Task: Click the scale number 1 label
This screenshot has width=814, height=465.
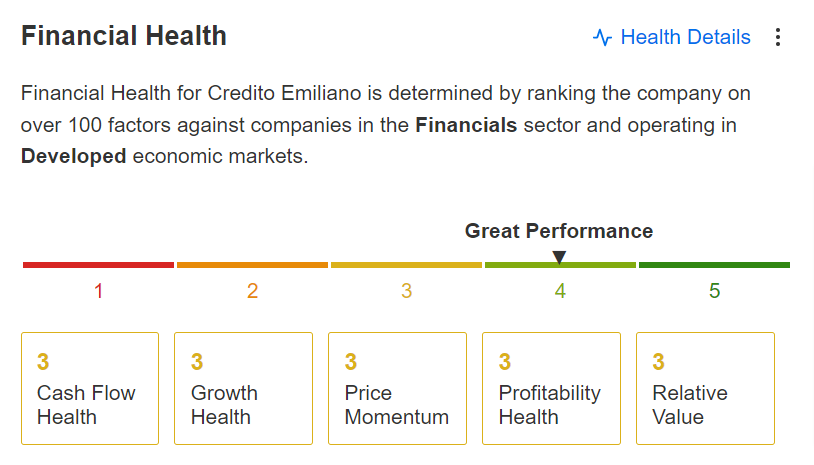Action: [x=99, y=291]
